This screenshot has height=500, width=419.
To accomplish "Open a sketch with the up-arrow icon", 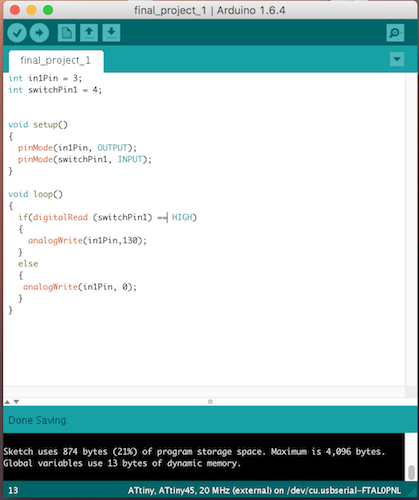I will (x=89, y=33).
